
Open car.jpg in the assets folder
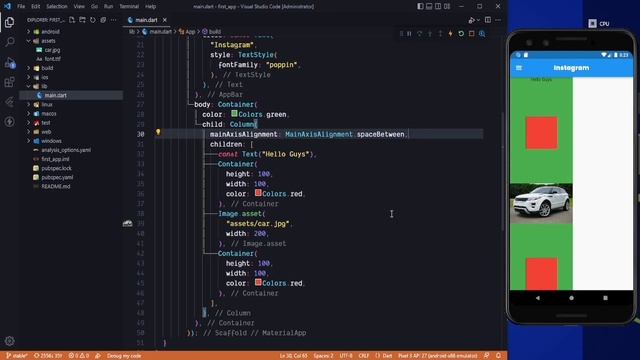pyautogui.click(x=52, y=50)
